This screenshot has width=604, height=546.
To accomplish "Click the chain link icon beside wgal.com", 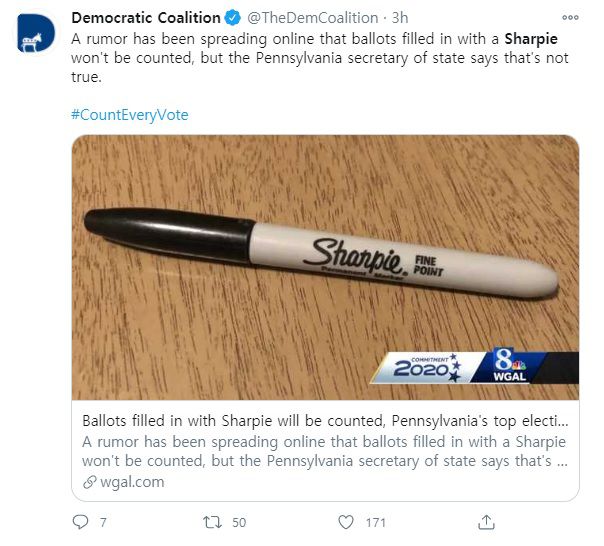I will click(88, 482).
